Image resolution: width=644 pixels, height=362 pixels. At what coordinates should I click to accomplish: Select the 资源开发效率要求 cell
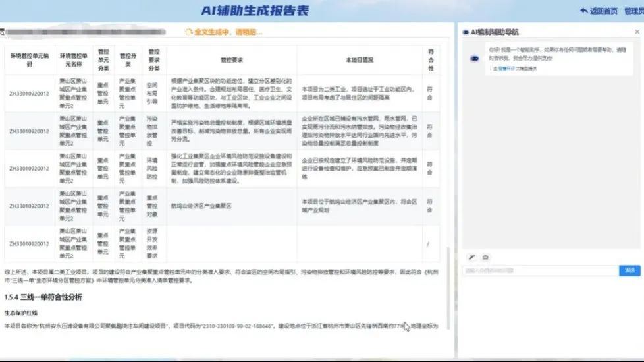pos(154,243)
